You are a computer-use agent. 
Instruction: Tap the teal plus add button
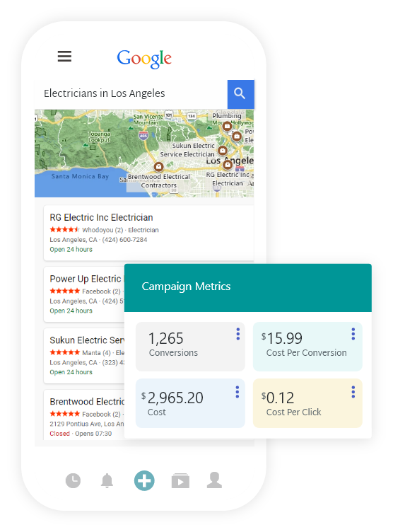[x=144, y=480]
